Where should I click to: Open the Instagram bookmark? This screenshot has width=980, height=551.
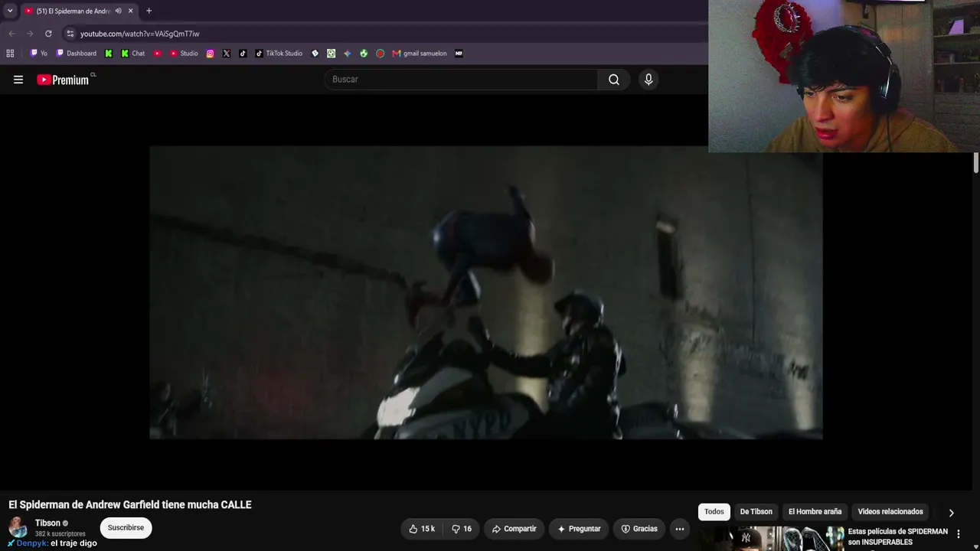pyautogui.click(x=211, y=54)
